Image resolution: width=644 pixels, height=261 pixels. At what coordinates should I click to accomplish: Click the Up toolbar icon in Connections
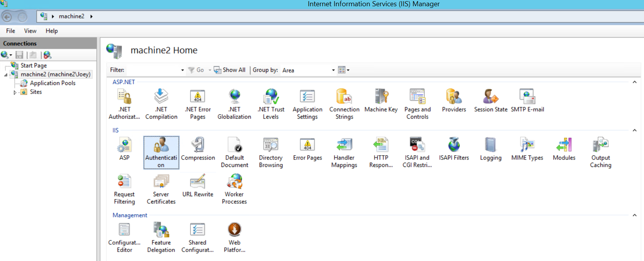click(33, 55)
